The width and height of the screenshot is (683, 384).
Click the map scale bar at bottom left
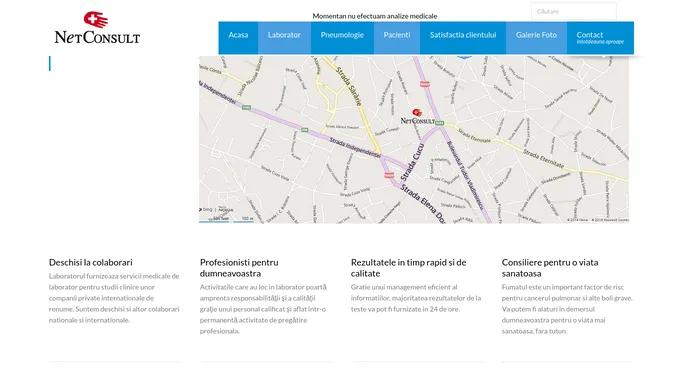[x=227, y=220]
